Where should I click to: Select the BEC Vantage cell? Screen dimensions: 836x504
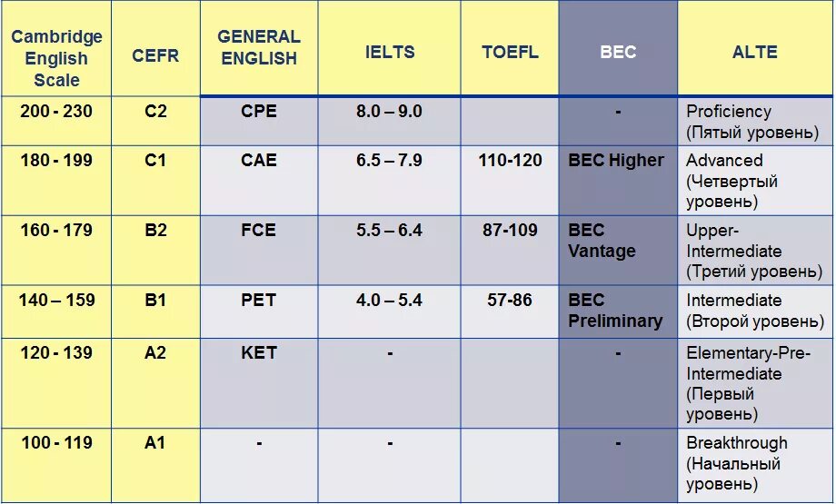click(x=602, y=241)
